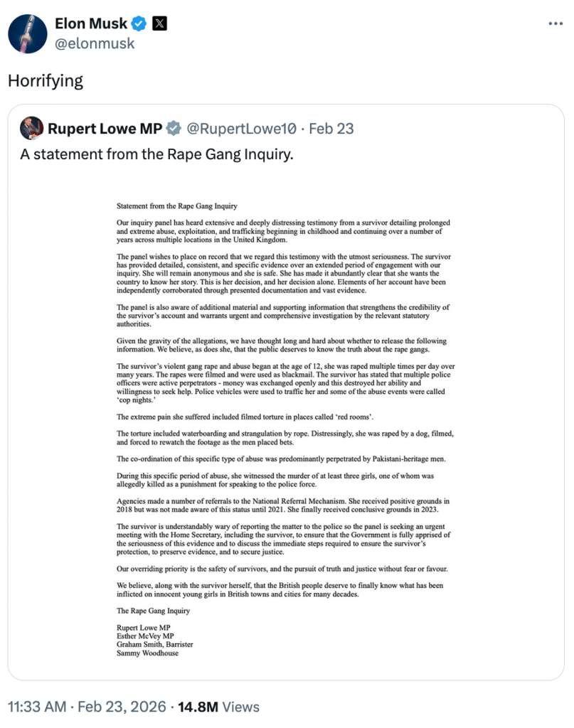This screenshot has height=728, width=574.
Task: Open the three-dot more options menu
Action: point(556,23)
